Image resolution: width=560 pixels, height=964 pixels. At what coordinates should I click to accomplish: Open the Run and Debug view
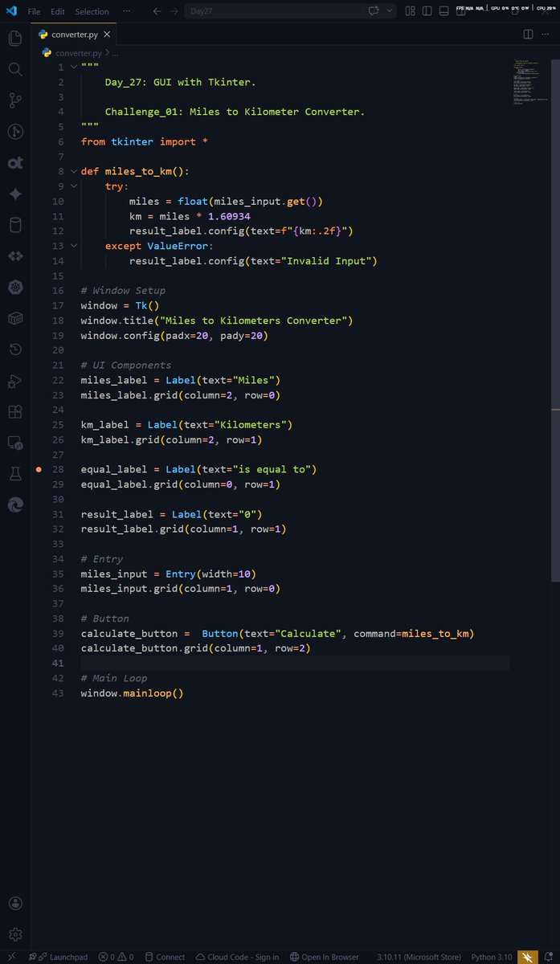click(x=14, y=381)
